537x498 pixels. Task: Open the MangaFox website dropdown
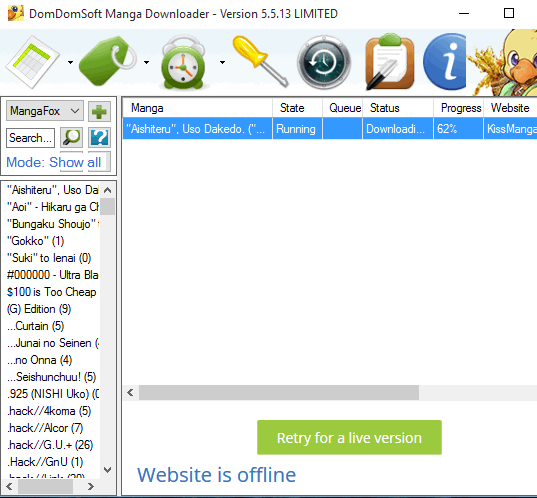point(45,111)
